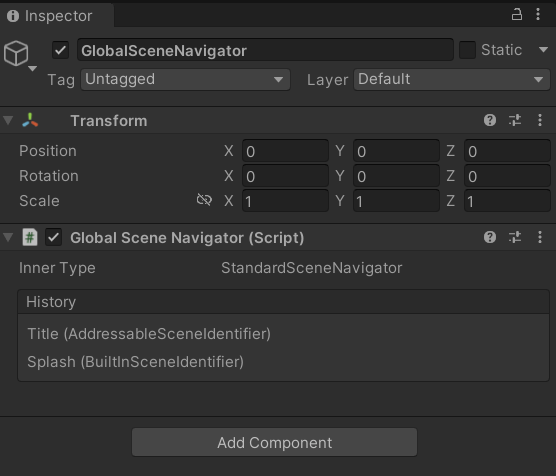Screen dimensions: 556x476
Task: Open Global Scene Navigator script help icon
Action: point(490,237)
